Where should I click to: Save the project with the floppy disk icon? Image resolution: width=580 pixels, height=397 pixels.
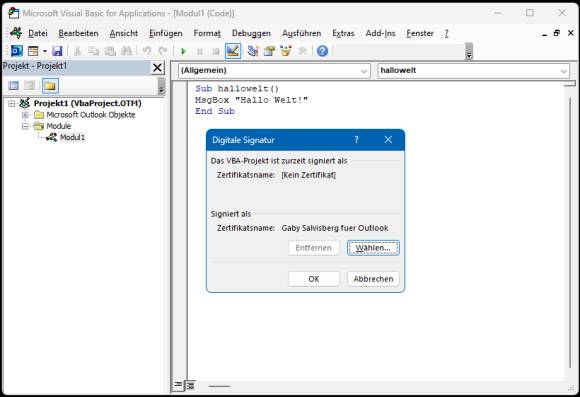tap(57, 51)
